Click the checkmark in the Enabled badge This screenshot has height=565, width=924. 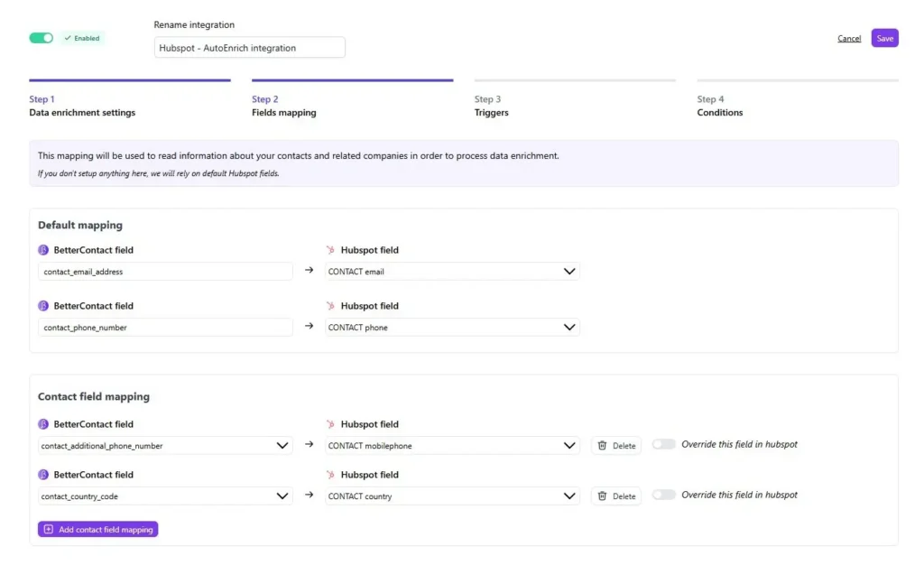pos(68,38)
